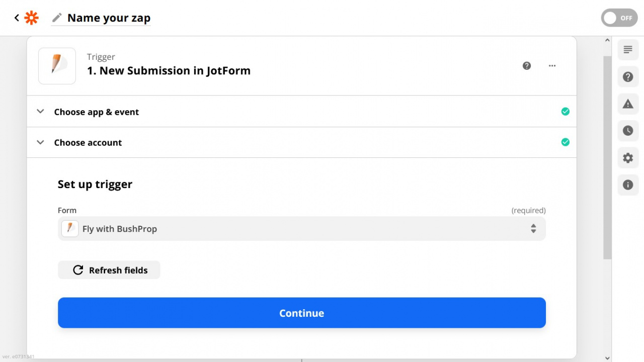Click the vertical scrollbar down arrow

pos(607,358)
